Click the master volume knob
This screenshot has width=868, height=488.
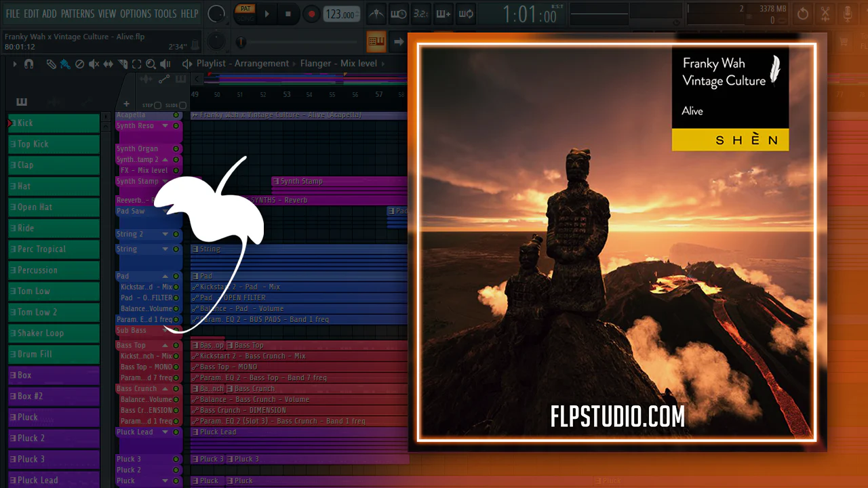[216, 14]
